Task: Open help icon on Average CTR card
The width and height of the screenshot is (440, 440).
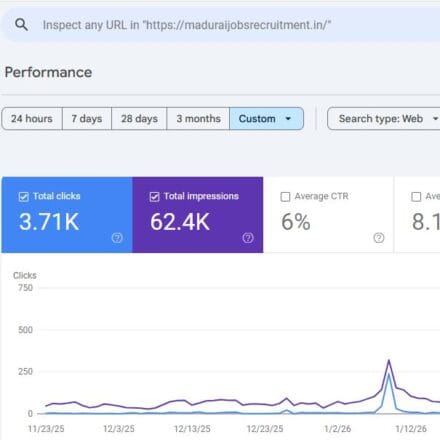Action: (379, 238)
